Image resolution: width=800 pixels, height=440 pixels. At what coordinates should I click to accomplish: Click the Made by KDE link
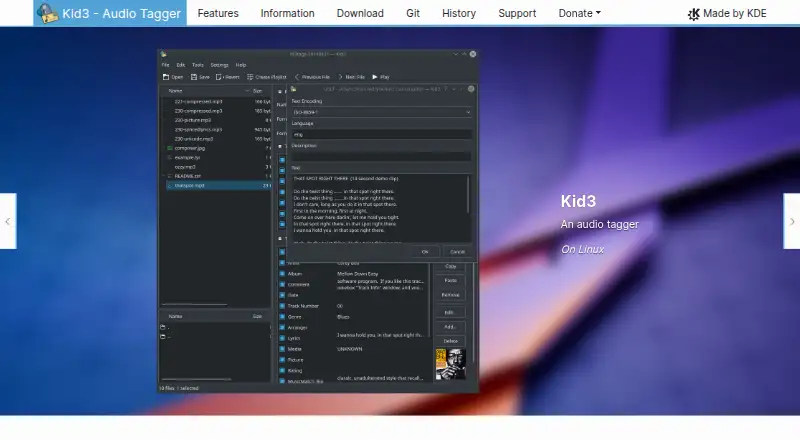727,14
